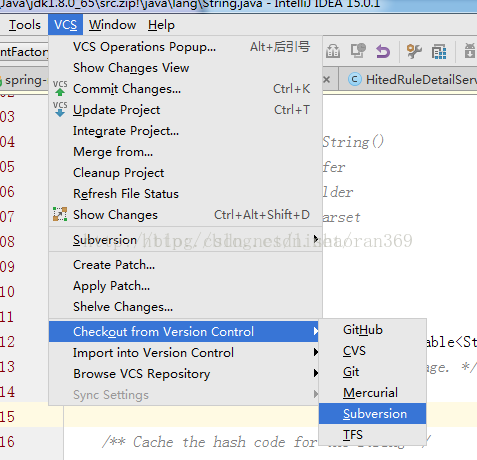
Task: Select Update Project menu entry
Action: coord(185,110)
